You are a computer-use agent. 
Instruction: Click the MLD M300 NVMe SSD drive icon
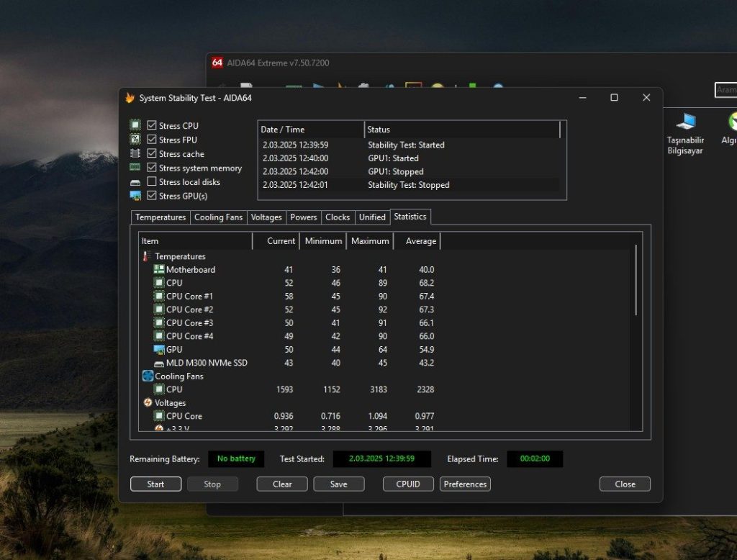[159, 363]
